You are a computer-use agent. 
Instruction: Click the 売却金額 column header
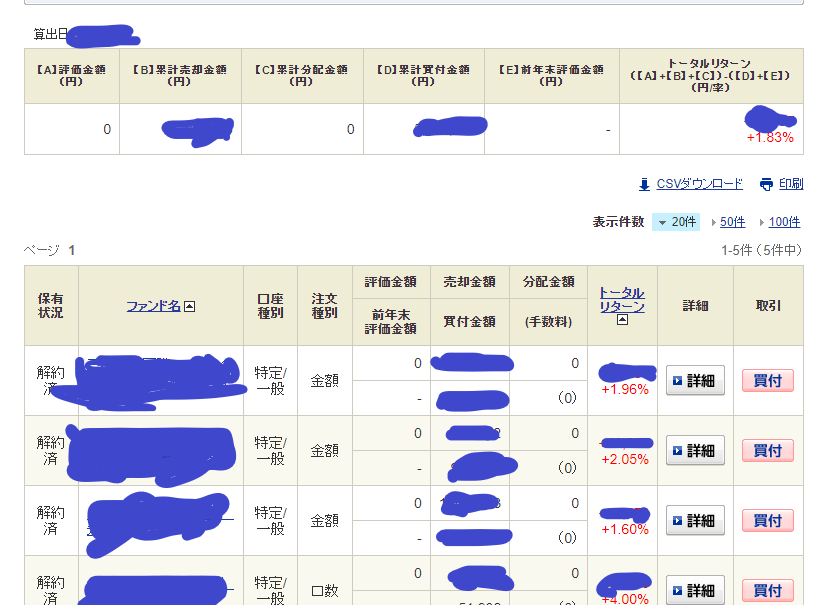tap(469, 282)
